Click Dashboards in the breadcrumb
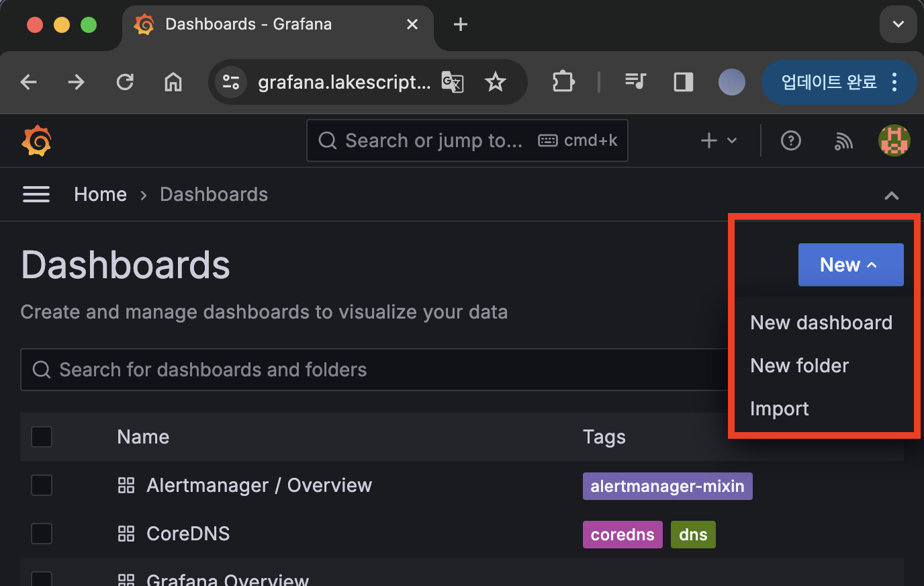 [214, 194]
